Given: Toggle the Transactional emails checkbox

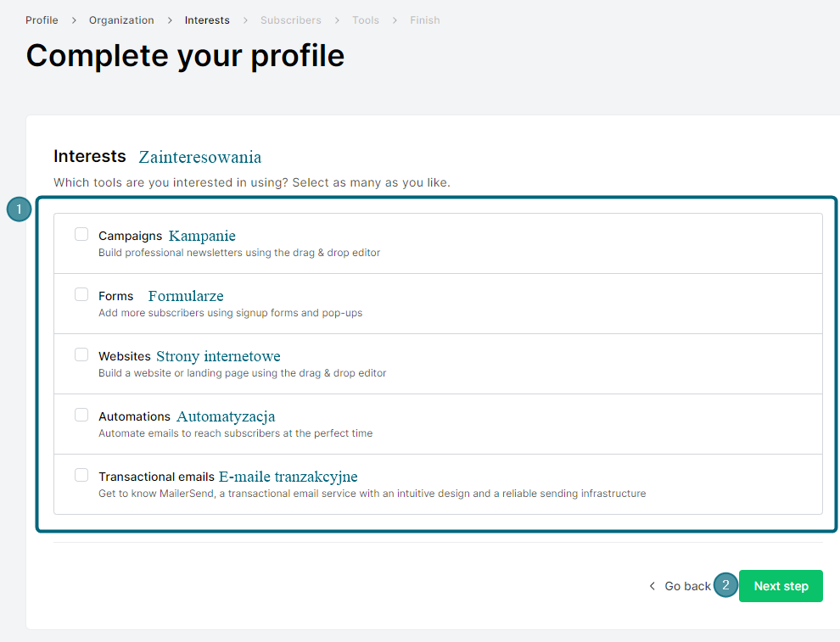Looking at the screenshot, I should tap(81, 475).
